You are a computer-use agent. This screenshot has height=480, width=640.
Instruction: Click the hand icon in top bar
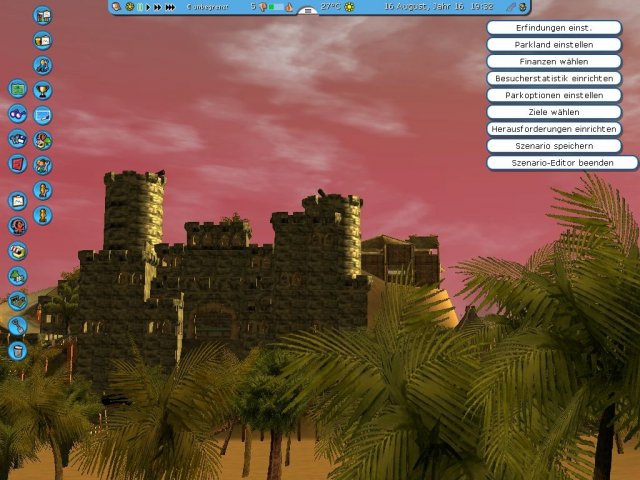pos(117,7)
